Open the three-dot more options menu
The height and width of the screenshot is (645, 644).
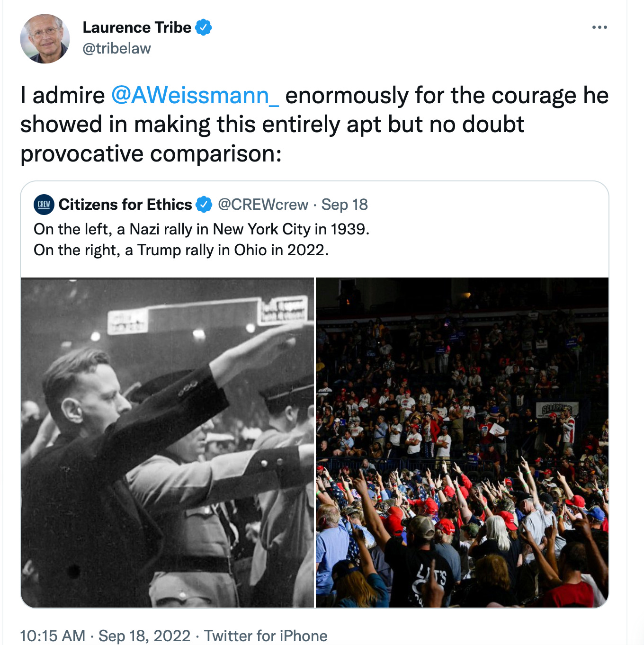click(599, 27)
